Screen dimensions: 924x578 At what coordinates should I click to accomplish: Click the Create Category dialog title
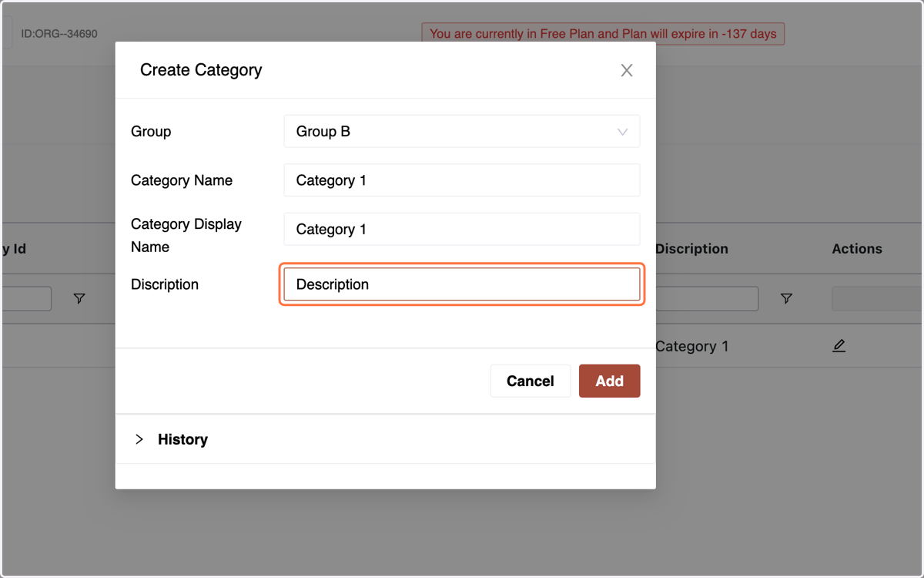(201, 70)
